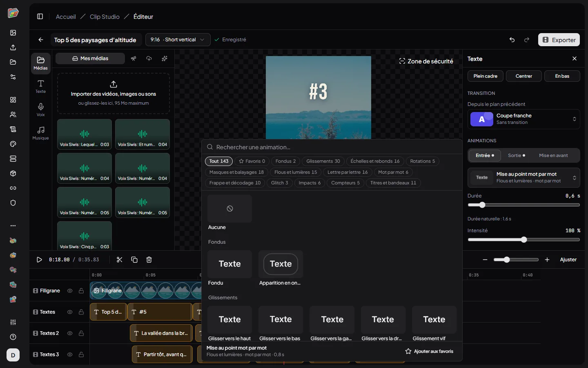Screen dimensions: 588x368
Task: Toggle visibility of the Textes track
Action: pos(70,312)
